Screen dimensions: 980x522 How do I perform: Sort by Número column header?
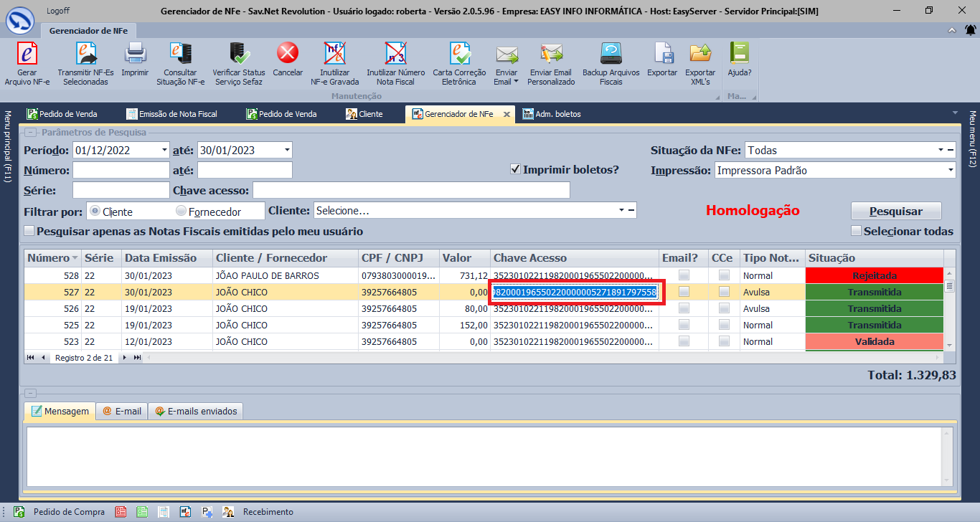tap(52, 258)
